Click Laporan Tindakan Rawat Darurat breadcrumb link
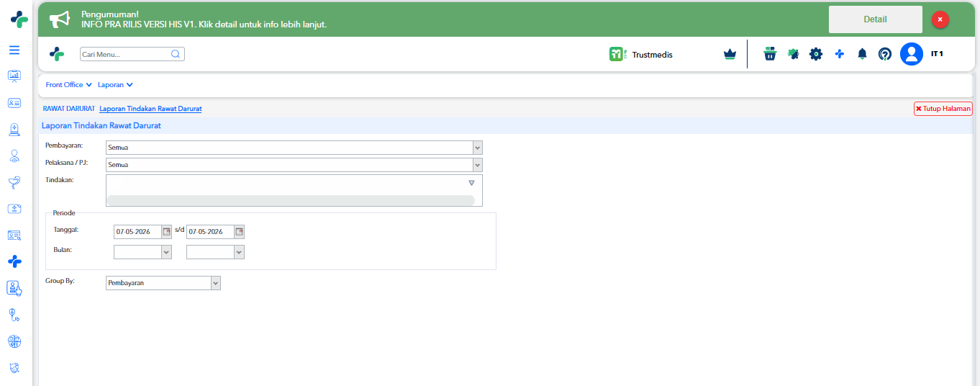The width and height of the screenshot is (980, 386). click(x=150, y=109)
